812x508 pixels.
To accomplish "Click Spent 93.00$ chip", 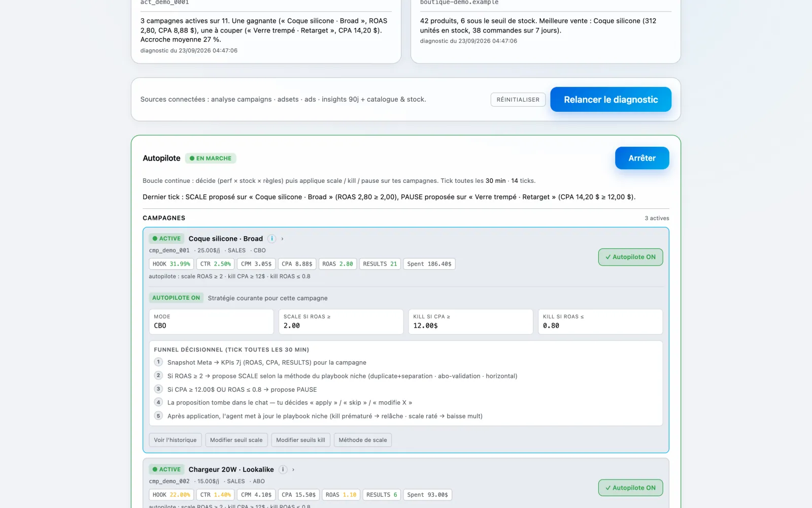I will (x=427, y=495).
